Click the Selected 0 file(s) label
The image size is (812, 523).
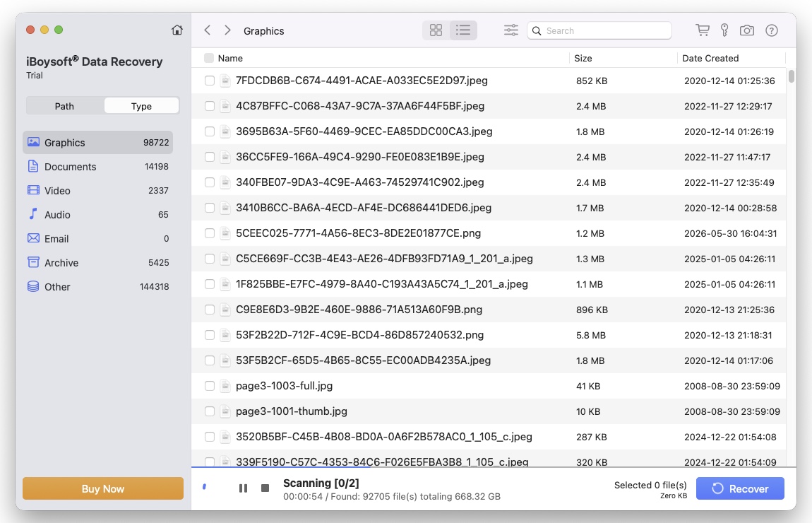pos(650,485)
